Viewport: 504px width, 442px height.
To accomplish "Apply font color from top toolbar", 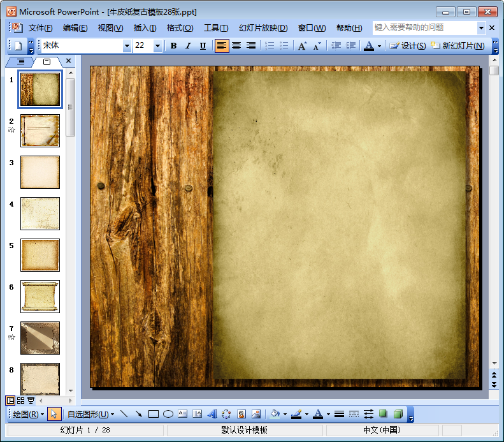I will [369, 46].
